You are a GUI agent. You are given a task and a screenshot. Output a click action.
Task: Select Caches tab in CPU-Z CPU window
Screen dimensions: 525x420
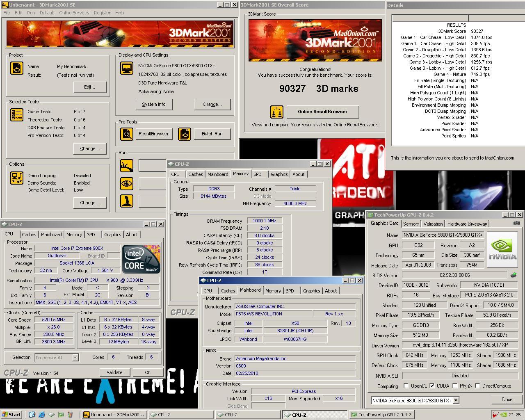(29, 235)
